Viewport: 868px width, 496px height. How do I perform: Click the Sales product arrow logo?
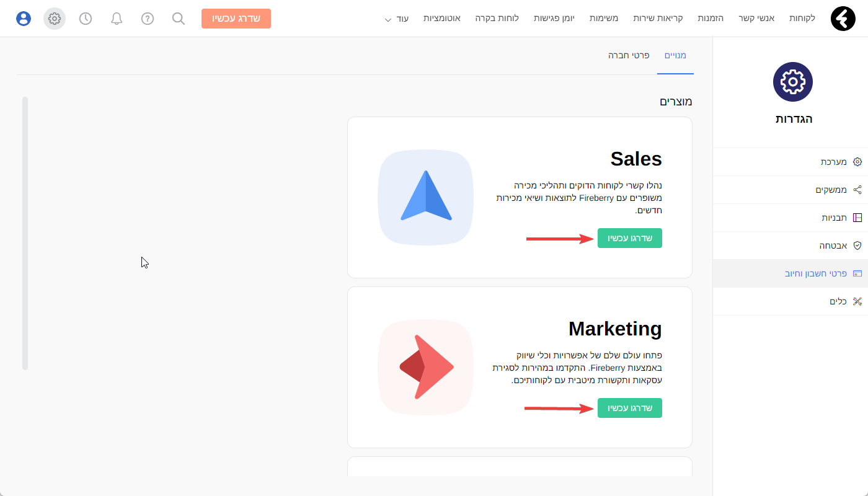425,197
